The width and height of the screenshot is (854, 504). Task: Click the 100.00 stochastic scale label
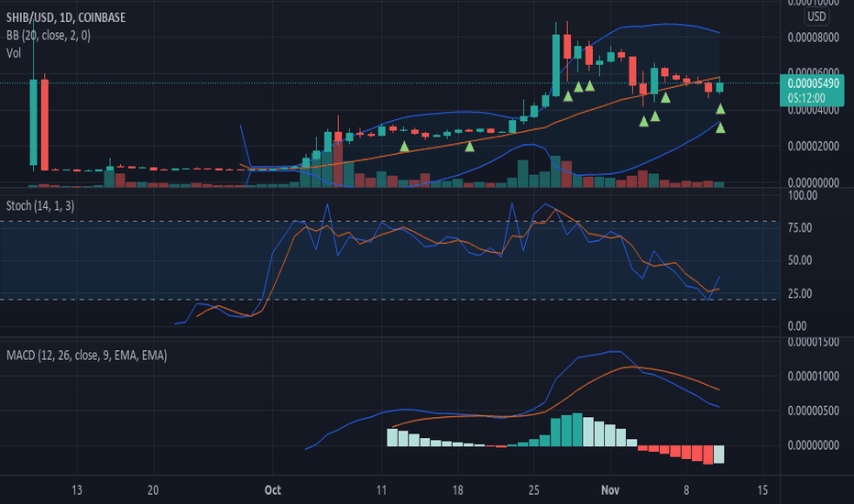[x=803, y=195]
